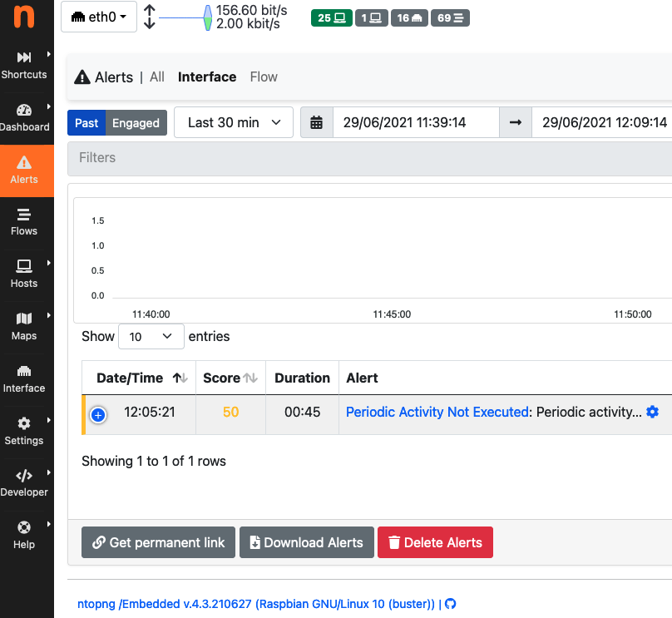Open Settings from the sidebar
The image size is (672, 618).
pos(26,431)
